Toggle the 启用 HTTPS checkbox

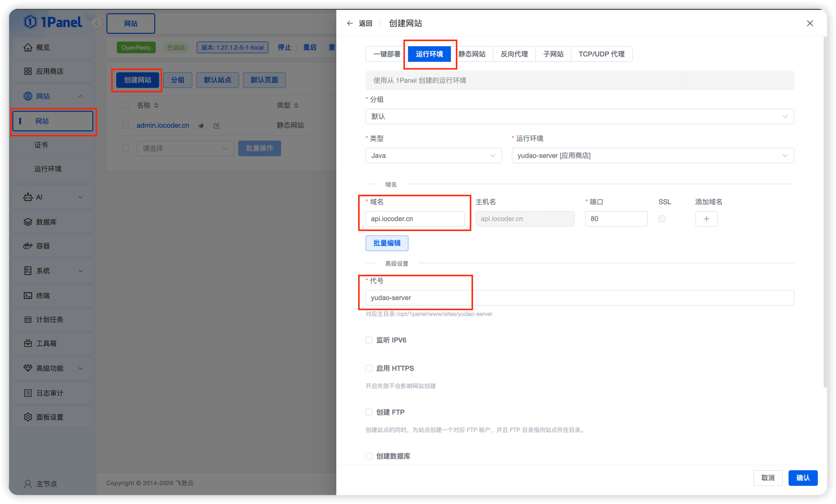tap(369, 368)
